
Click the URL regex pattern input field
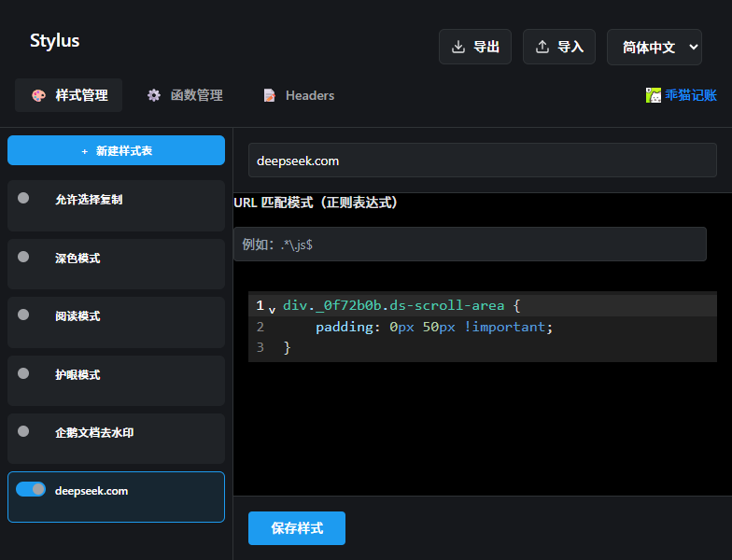coord(470,245)
